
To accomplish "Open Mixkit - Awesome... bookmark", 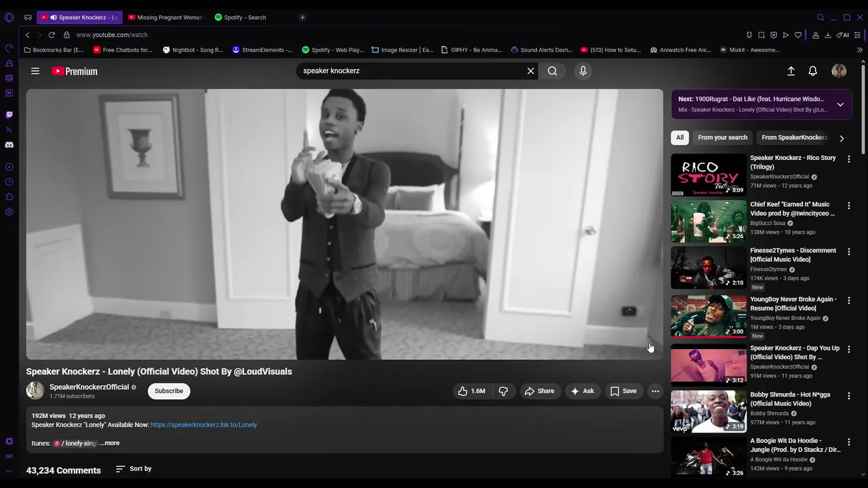I will [x=750, y=50].
